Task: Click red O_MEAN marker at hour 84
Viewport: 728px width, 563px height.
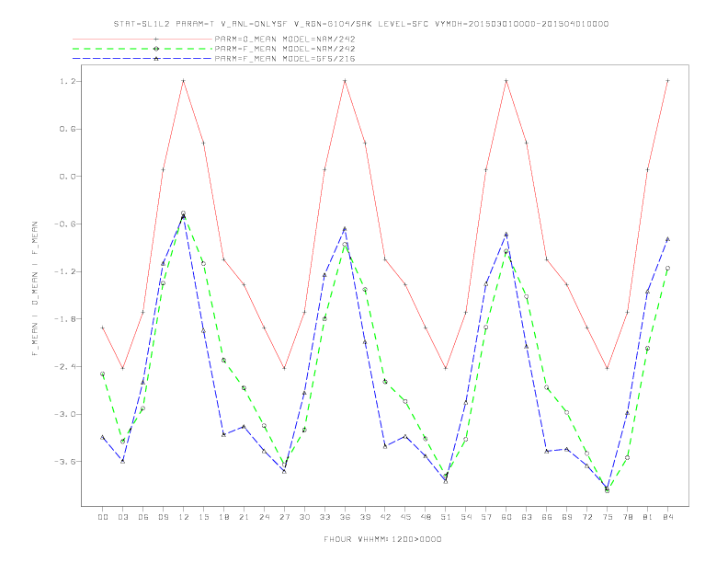Action: tap(667, 81)
